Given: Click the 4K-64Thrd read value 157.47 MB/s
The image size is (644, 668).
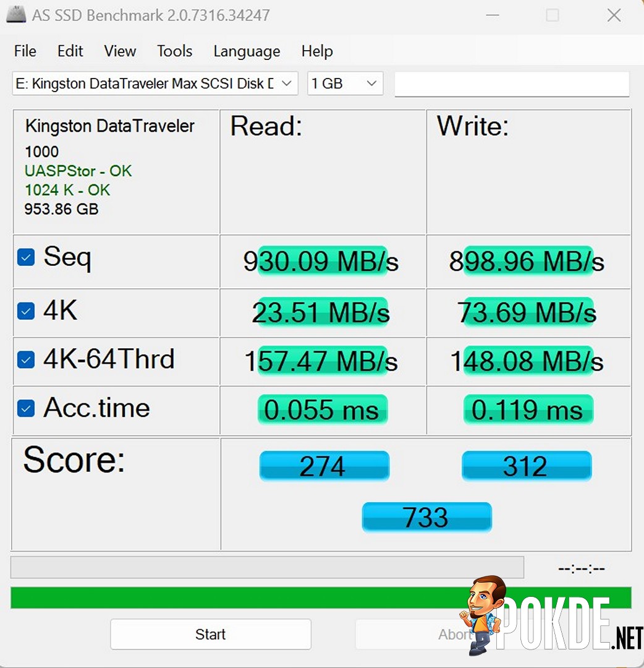Looking at the screenshot, I should [321, 361].
